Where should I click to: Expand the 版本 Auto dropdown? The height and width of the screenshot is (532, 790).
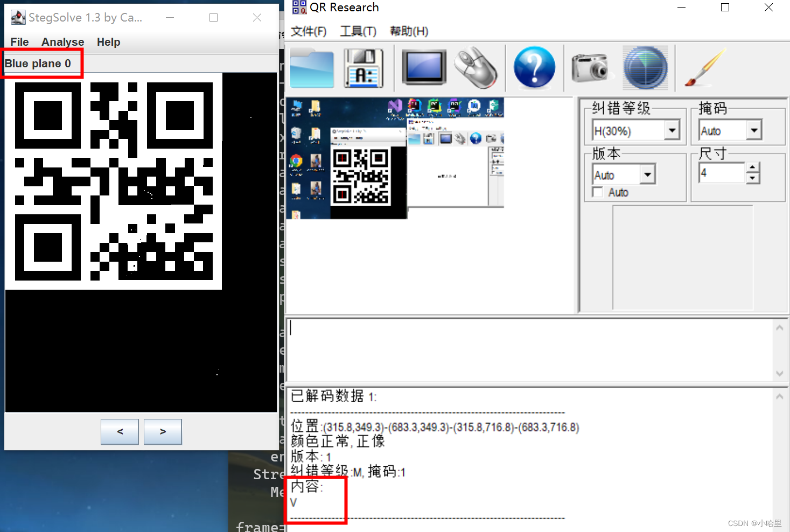point(647,174)
